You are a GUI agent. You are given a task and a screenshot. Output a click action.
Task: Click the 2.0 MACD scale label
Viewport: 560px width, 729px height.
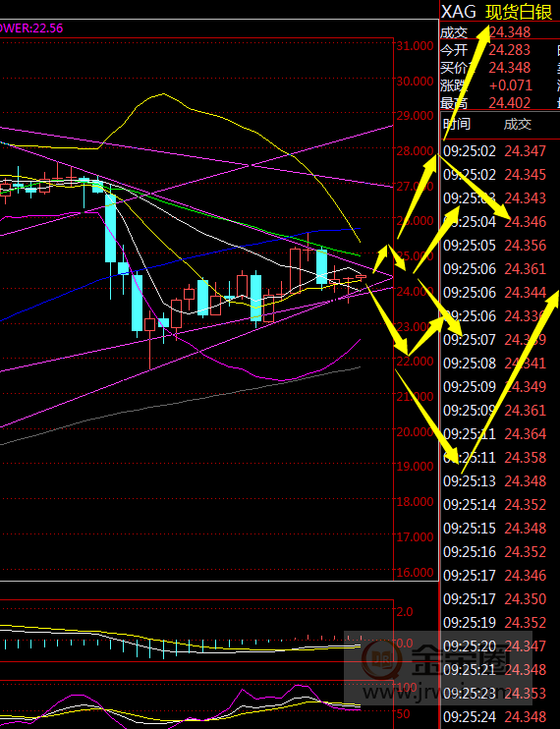pyautogui.click(x=405, y=611)
